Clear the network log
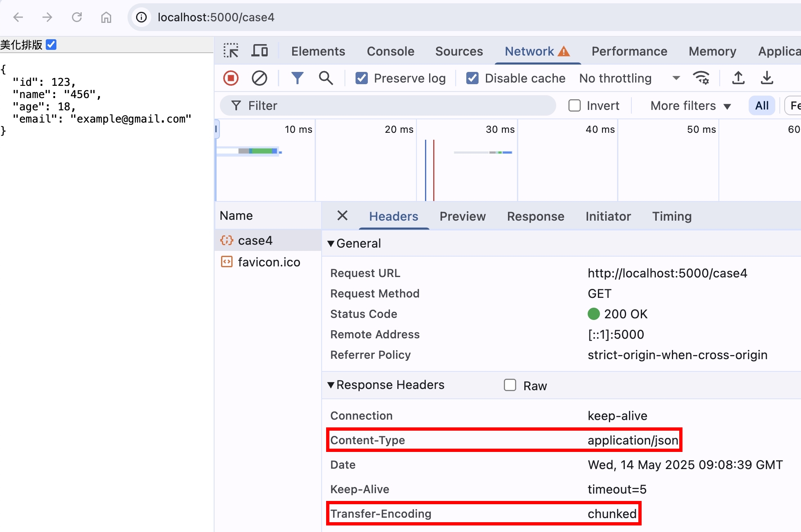 (260, 78)
